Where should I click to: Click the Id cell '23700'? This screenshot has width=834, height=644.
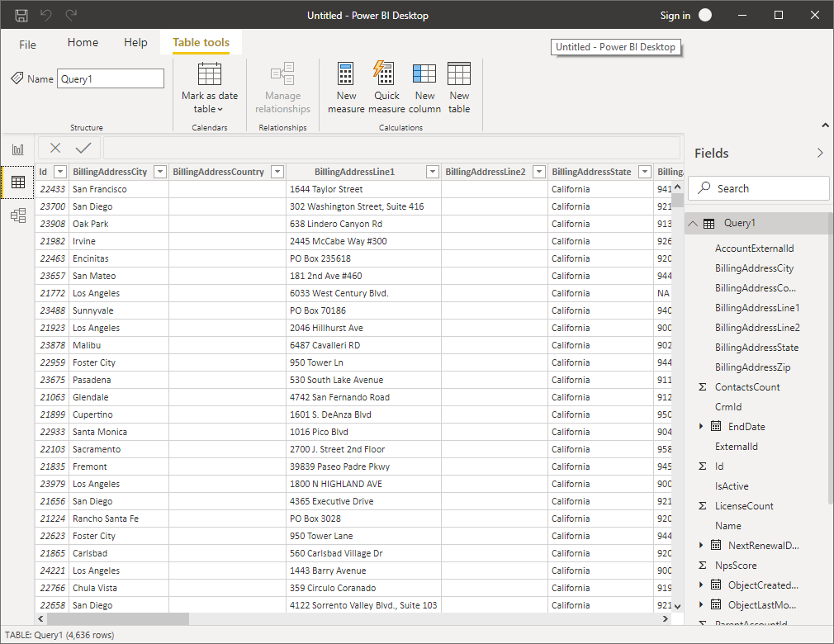click(x=52, y=206)
